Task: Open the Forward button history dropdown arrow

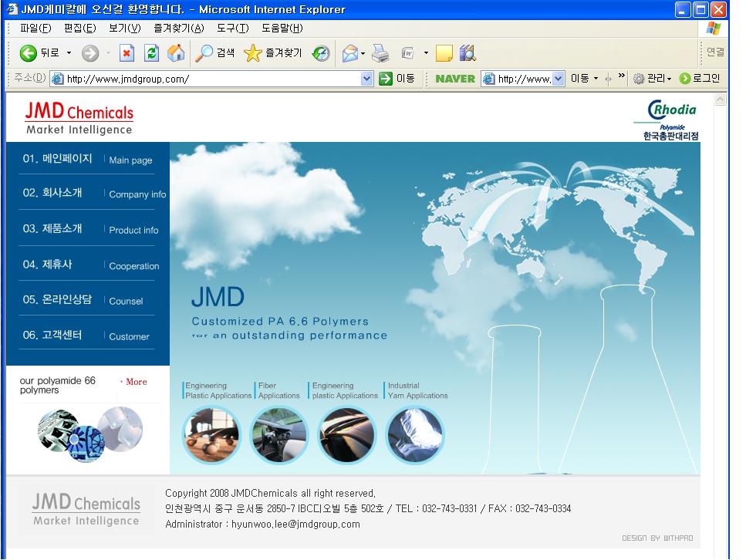Action: tap(108, 52)
